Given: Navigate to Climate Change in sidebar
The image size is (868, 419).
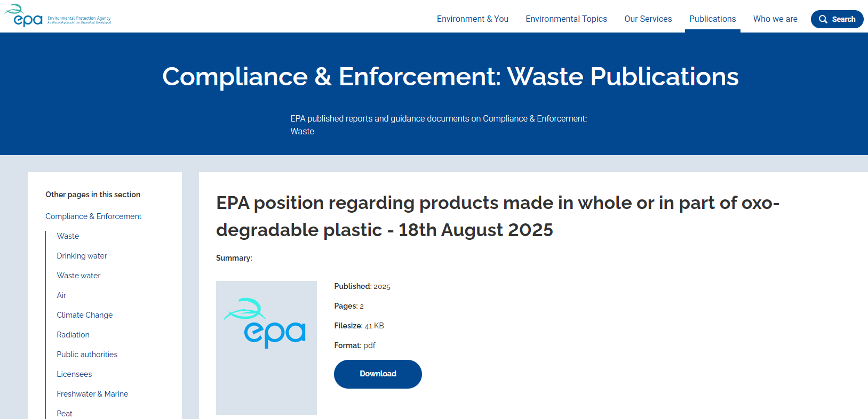Looking at the screenshot, I should tap(84, 315).
